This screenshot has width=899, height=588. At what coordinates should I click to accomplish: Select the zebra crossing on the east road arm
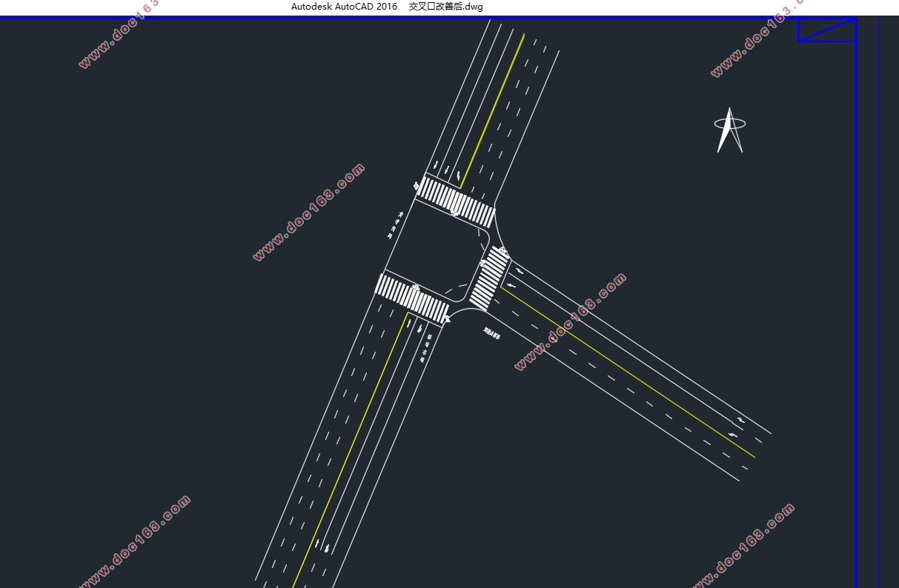coord(489,278)
